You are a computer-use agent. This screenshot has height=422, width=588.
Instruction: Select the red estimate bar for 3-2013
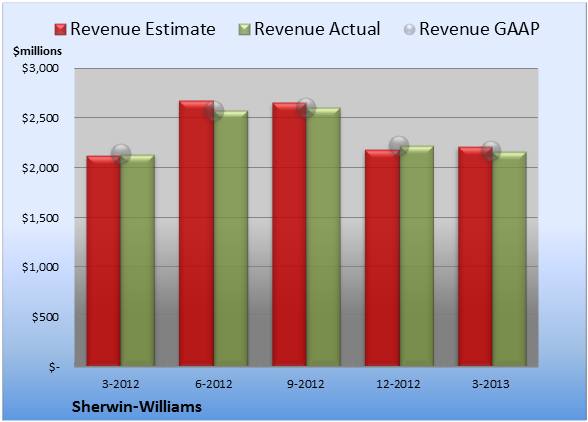pos(475,256)
